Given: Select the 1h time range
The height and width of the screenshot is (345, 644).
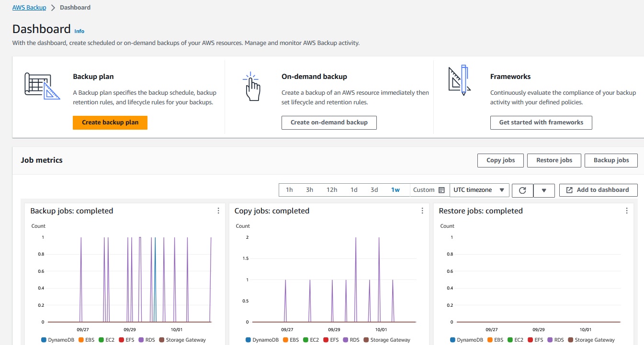Looking at the screenshot, I should [289, 190].
